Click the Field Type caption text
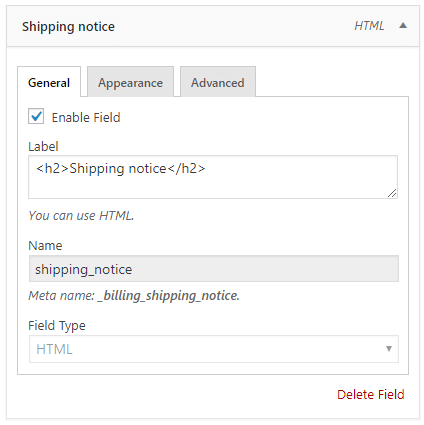This screenshot has width=424, height=425. pyautogui.click(x=57, y=326)
